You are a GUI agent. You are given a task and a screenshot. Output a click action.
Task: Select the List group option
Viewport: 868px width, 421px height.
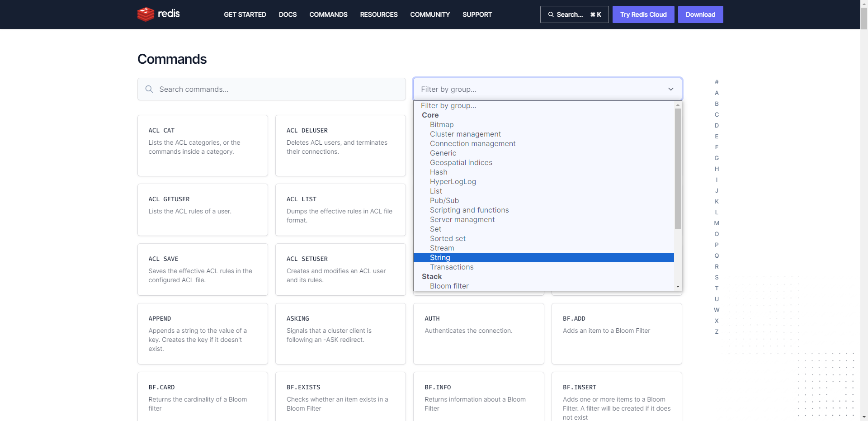click(x=544, y=191)
